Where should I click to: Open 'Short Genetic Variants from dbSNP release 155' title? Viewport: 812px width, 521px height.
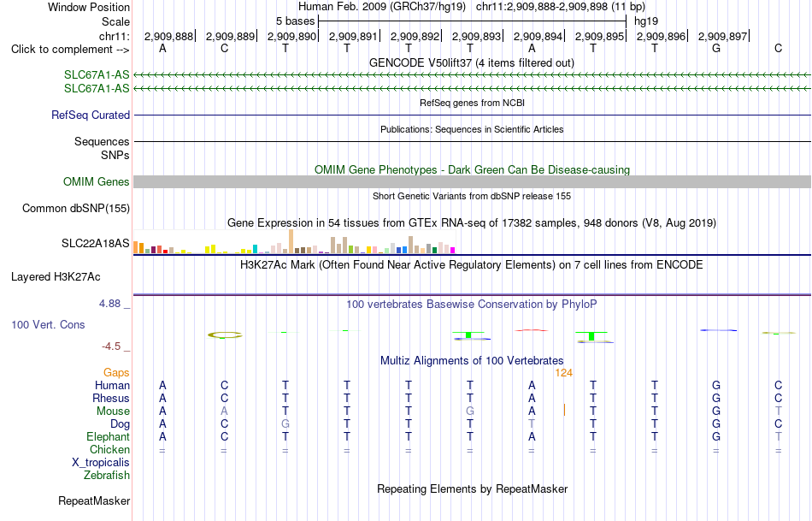click(x=472, y=196)
